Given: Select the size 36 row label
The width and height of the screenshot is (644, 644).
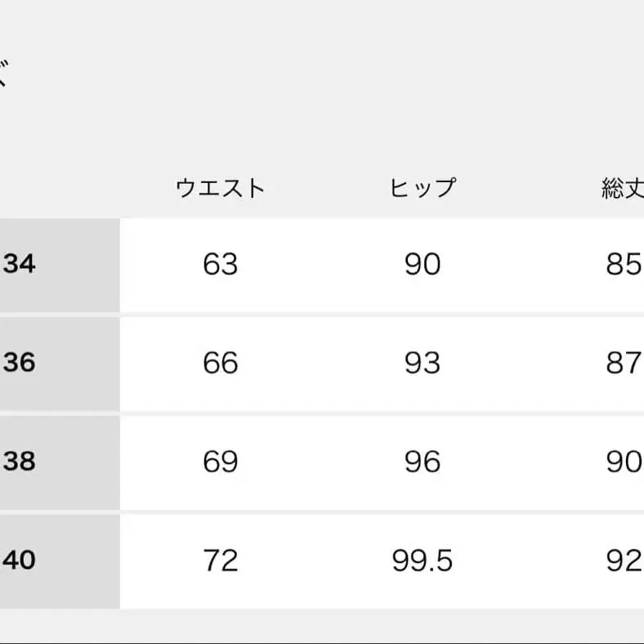Looking at the screenshot, I should coord(20,364).
